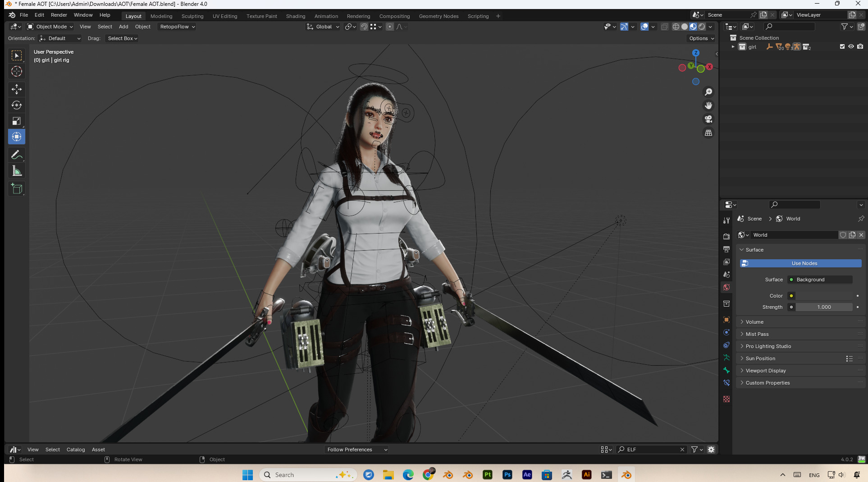Select the Add Cube tool
This screenshot has height=482, width=868.
(17, 189)
